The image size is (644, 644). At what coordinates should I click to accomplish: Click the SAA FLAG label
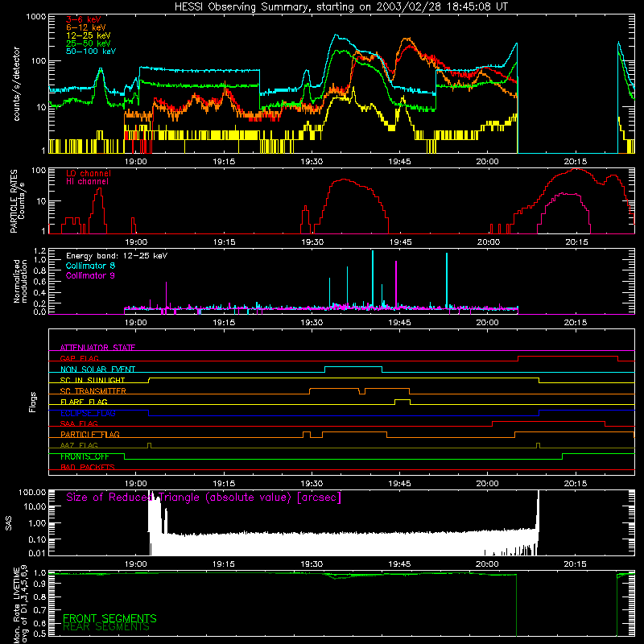[79, 423]
